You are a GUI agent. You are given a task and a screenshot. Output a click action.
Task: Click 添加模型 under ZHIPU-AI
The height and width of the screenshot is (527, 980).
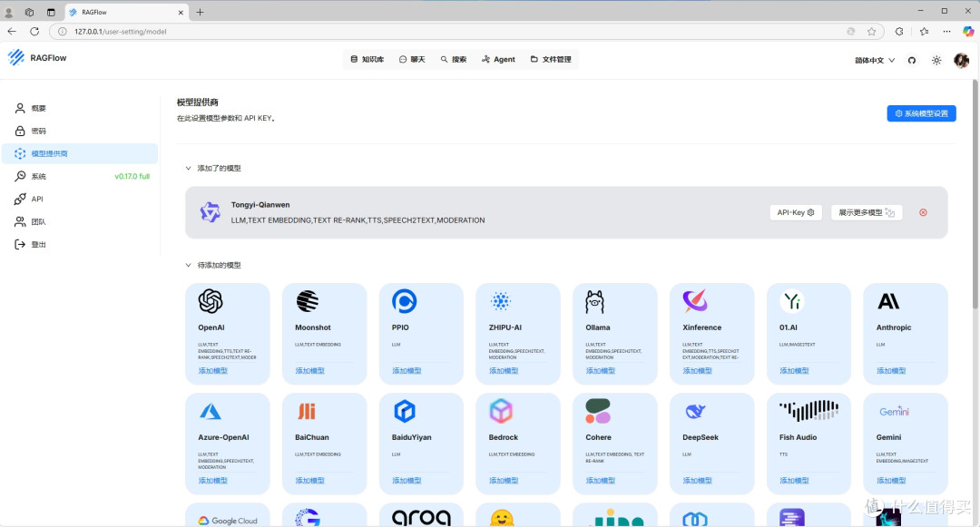pos(504,371)
